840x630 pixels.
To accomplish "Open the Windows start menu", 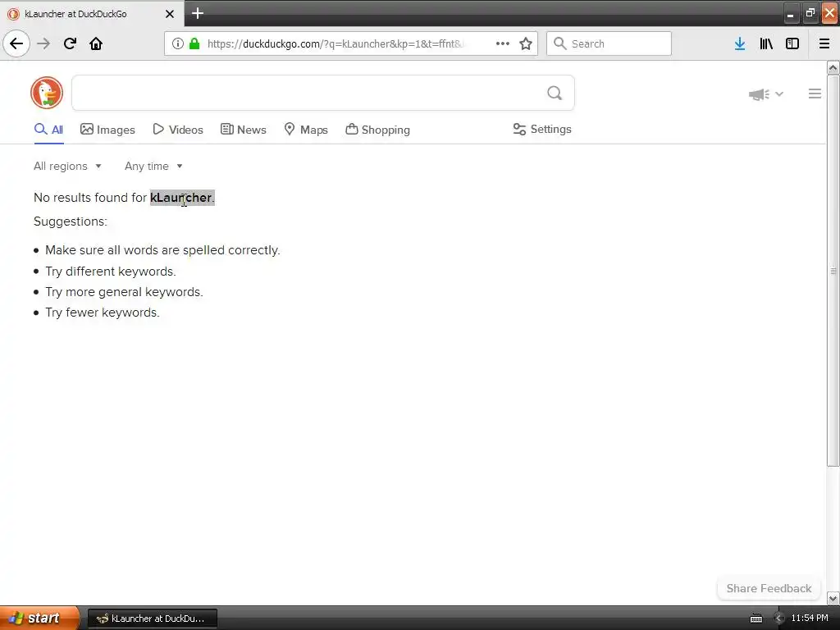I will [x=39, y=619].
